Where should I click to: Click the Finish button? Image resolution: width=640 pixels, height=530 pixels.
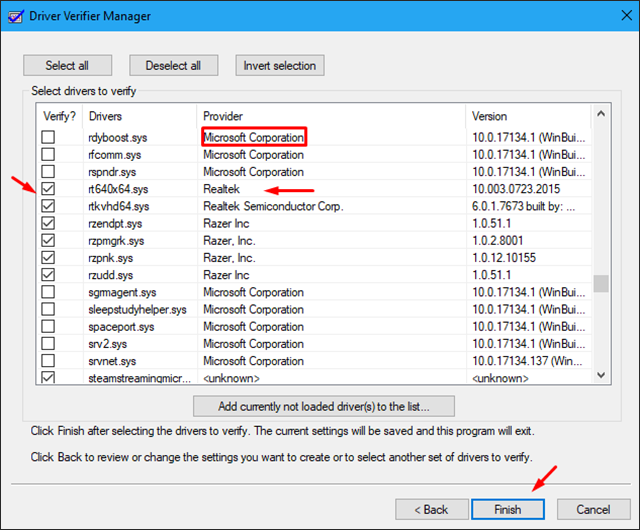pyautogui.click(x=508, y=509)
